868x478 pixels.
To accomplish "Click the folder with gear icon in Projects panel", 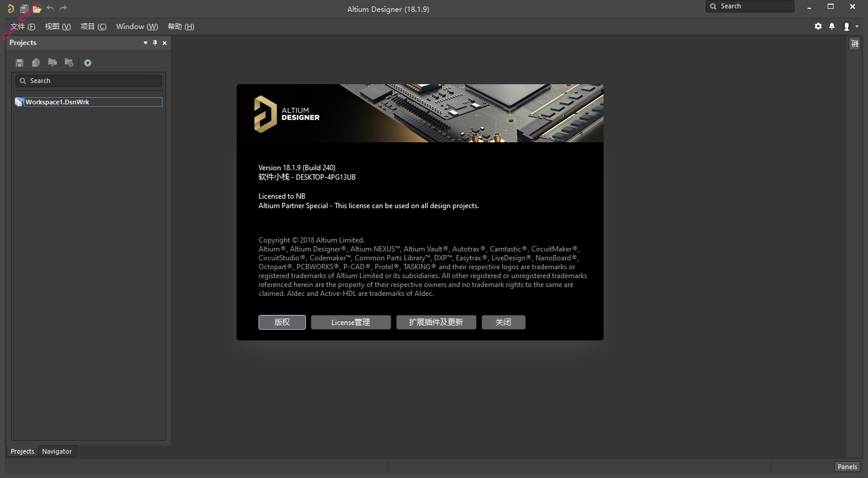I will coord(69,63).
